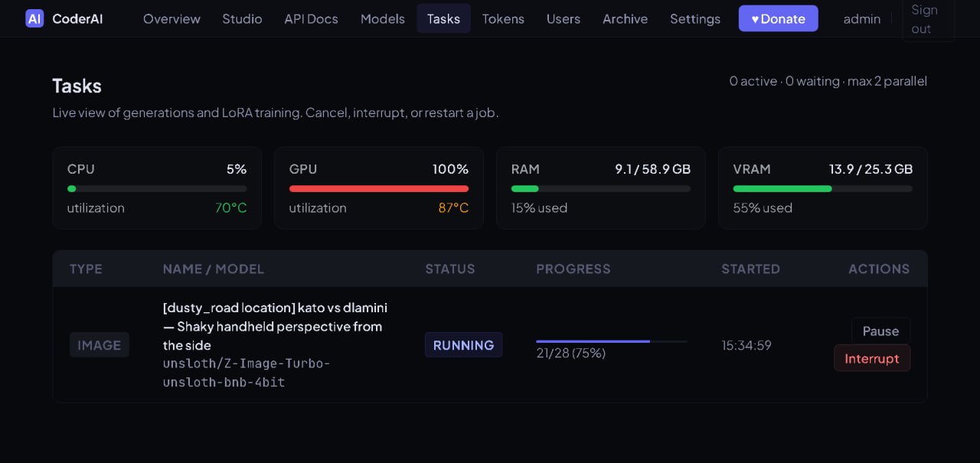The image size is (980, 463).
Task: Click the Tasks page heading
Action: 77,86
